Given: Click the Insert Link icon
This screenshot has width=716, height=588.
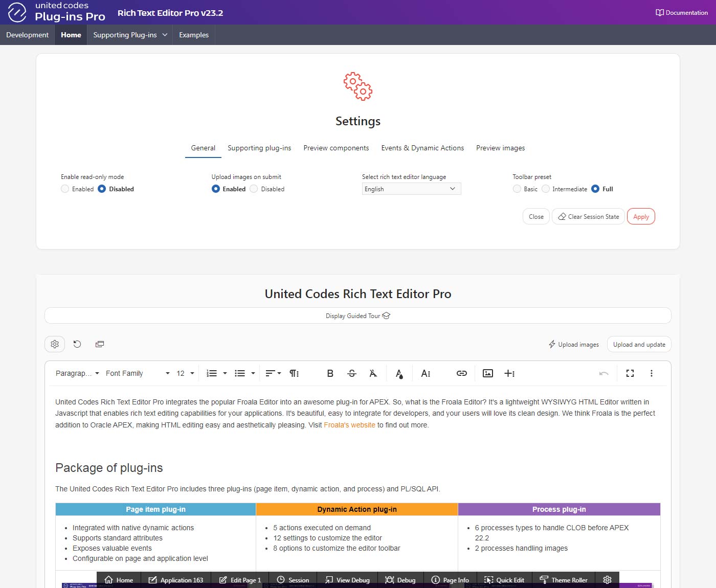Looking at the screenshot, I should (462, 373).
